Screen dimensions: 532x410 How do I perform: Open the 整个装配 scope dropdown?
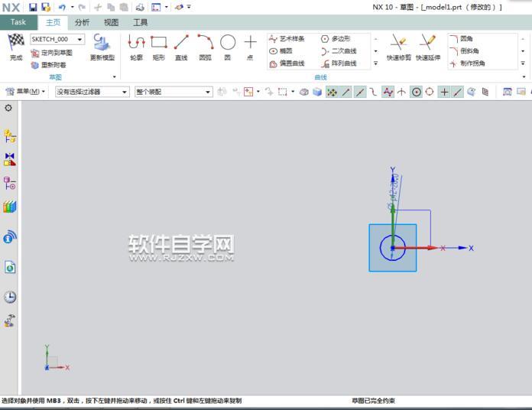click(x=174, y=92)
